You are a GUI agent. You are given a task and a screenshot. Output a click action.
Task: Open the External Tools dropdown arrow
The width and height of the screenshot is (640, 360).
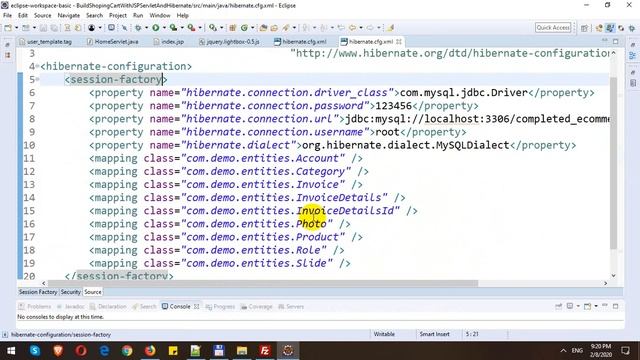tap(200, 28)
